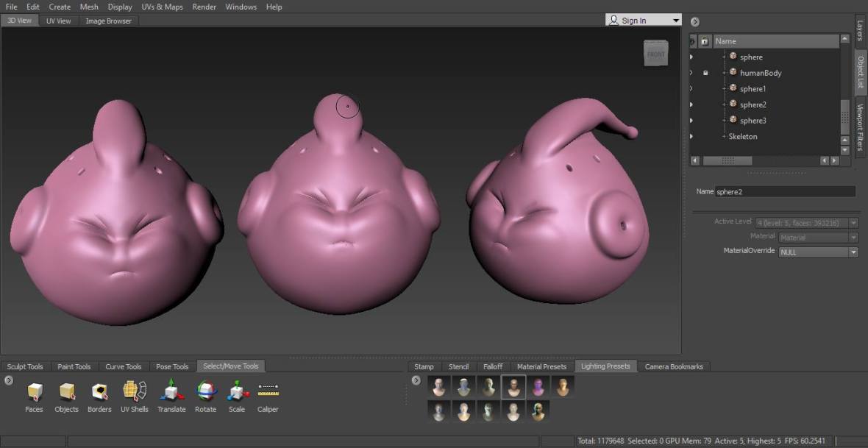Open the Viewport Filters side tab
The image size is (868, 448).
(x=860, y=127)
